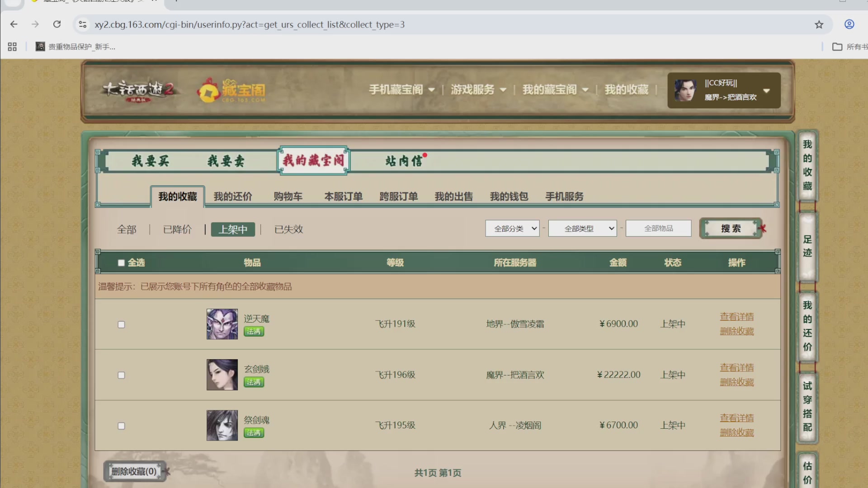Open the bookmarks grid icon on the left
This screenshot has width=868, height=488.
click(x=12, y=47)
